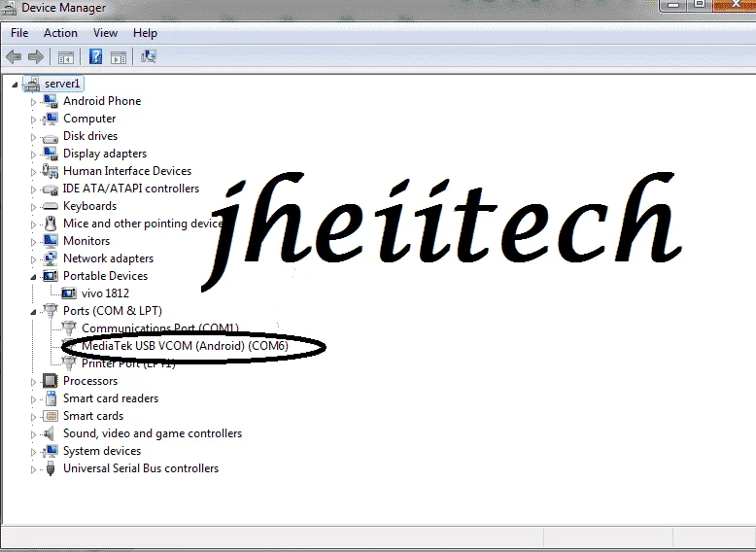Open the Action menu
Viewport: 756px width, 552px height.
tap(60, 33)
